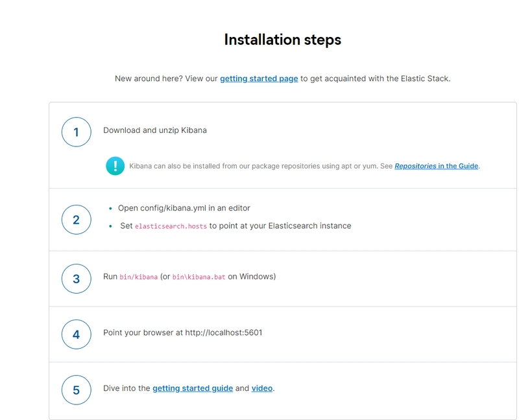Image resolution: width=519 pixels, height=420 pixels.
Task: Click Open config/kibana.yml in an editor text
Action: pyautogui.click(x=184, y=208)
